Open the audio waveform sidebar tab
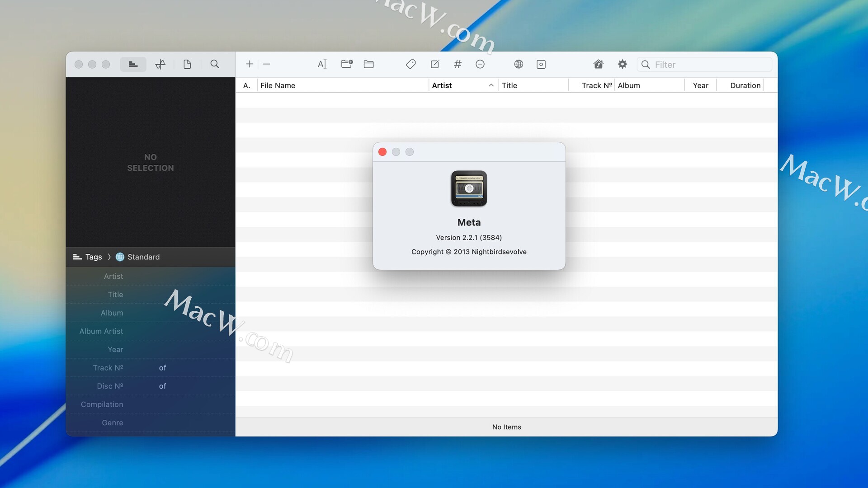 point(160,64)
